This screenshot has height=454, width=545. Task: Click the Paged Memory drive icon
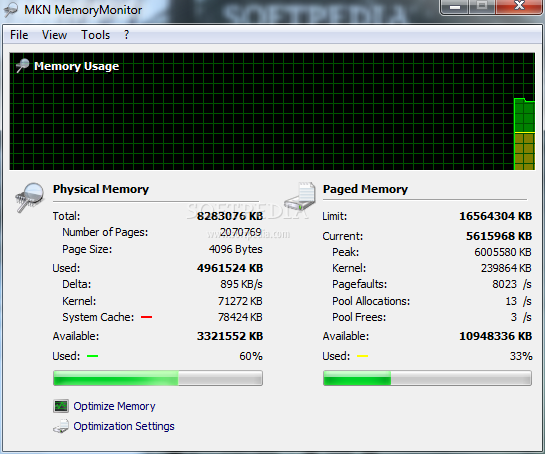coord(300,196)
